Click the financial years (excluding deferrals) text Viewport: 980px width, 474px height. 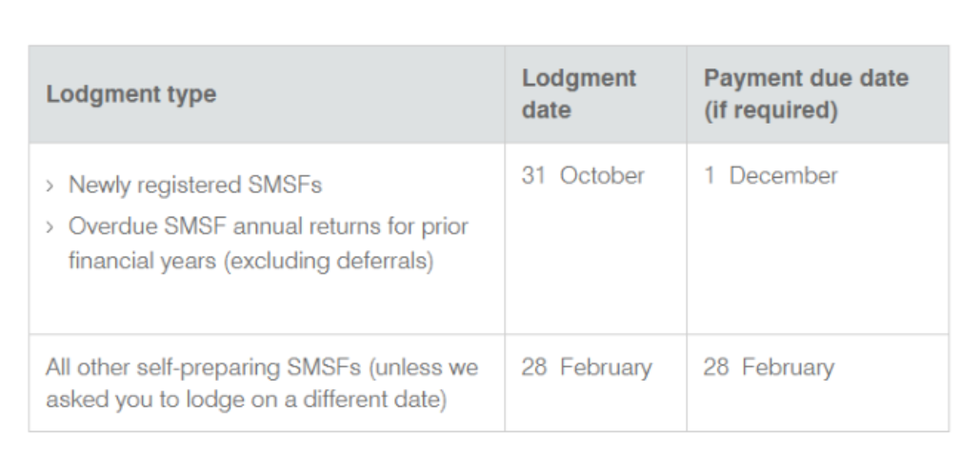tap(250, 260)
